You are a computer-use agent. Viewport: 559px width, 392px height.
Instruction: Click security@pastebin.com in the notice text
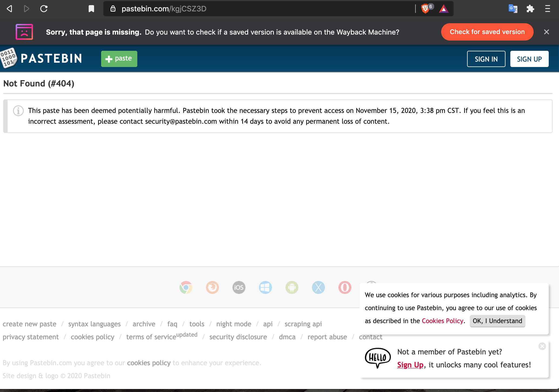181,122
